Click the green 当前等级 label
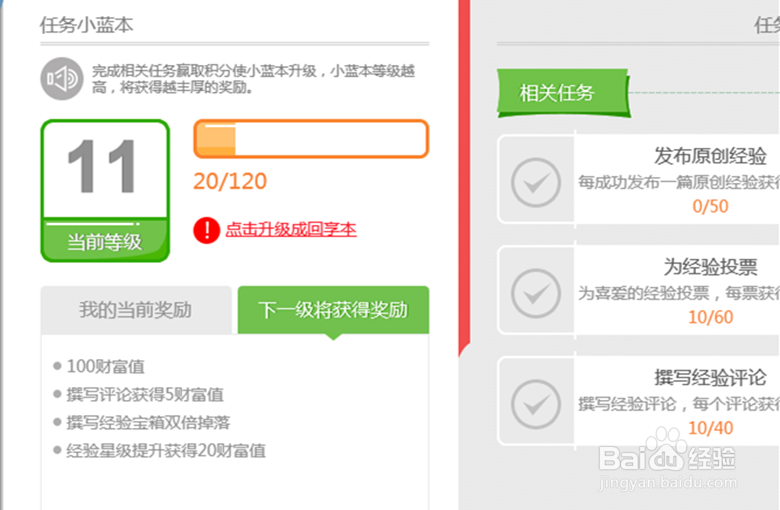 coord(105,242)
